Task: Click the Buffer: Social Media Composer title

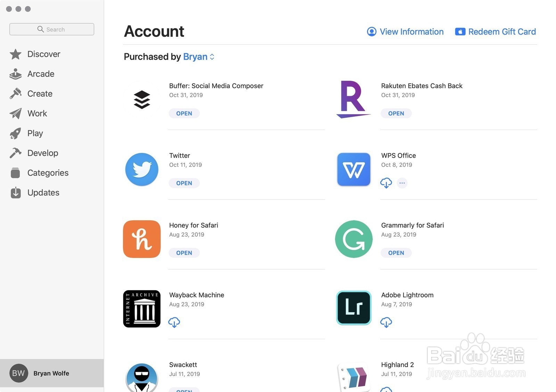Action: click(216, 86)
